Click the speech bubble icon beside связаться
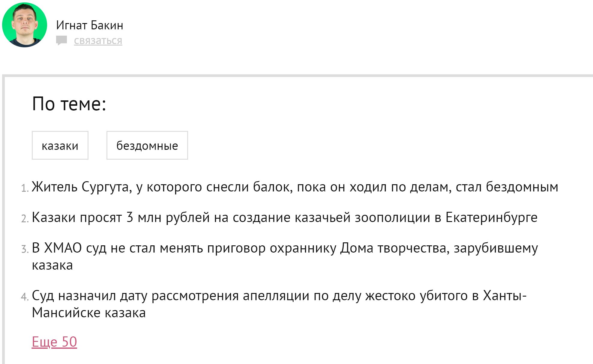 61,40
